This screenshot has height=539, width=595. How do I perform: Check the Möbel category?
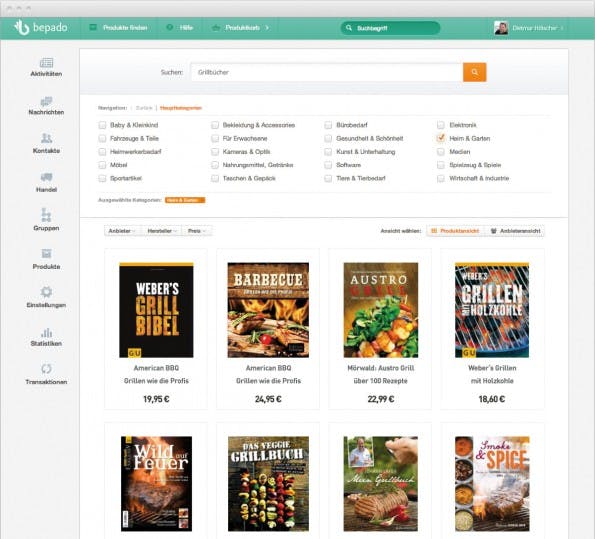pyautogui.click(x=102, y=165)
